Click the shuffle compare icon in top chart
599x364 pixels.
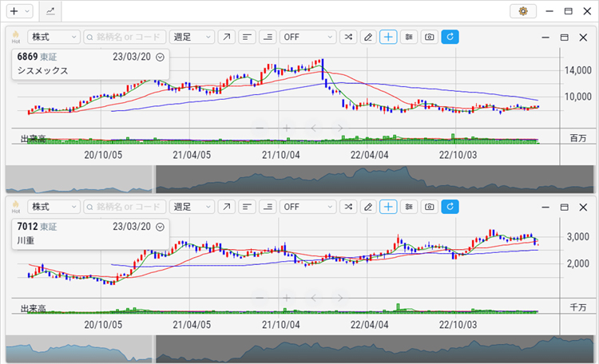click(x=348, y=37)
